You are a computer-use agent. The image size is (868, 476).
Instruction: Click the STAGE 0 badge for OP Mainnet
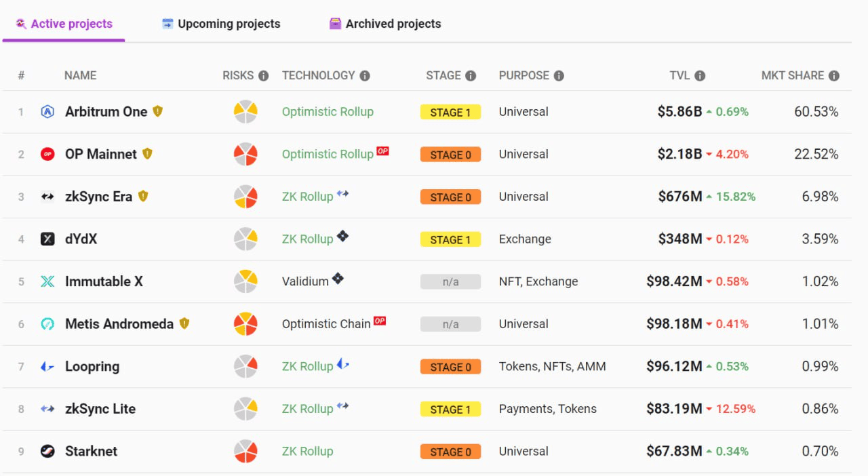tap(450, 155)
